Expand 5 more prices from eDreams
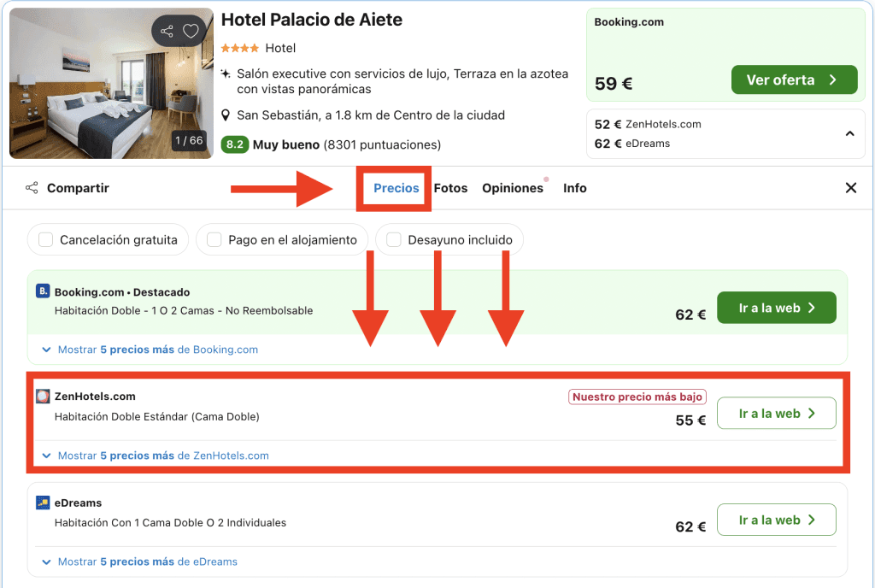The image size is (875, 588). click(140, 562)
